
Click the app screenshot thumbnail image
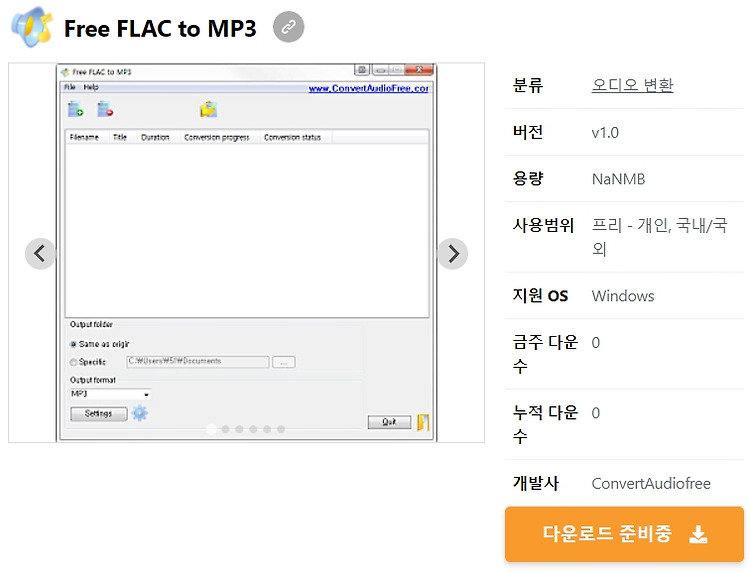pyautogui.click(x=246, y=253)
